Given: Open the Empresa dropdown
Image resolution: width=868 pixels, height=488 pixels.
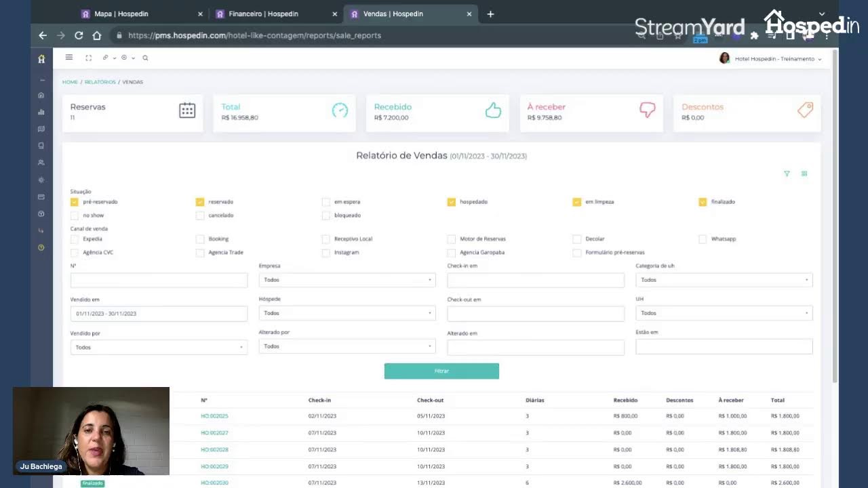Looking at the screenshot, I should pyautogui.click(x=347, y=280).
